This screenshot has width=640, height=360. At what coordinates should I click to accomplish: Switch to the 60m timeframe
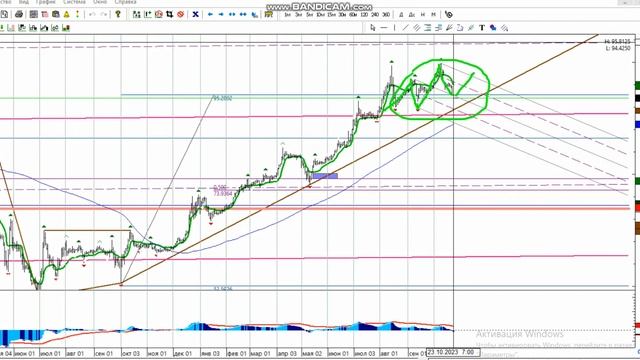click(x=353, y=15)
